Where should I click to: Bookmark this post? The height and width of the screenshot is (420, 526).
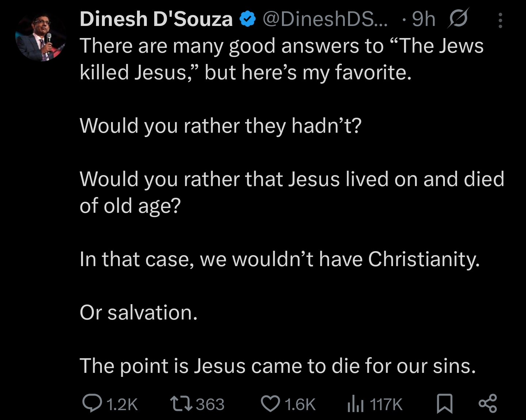pos(445,404)
